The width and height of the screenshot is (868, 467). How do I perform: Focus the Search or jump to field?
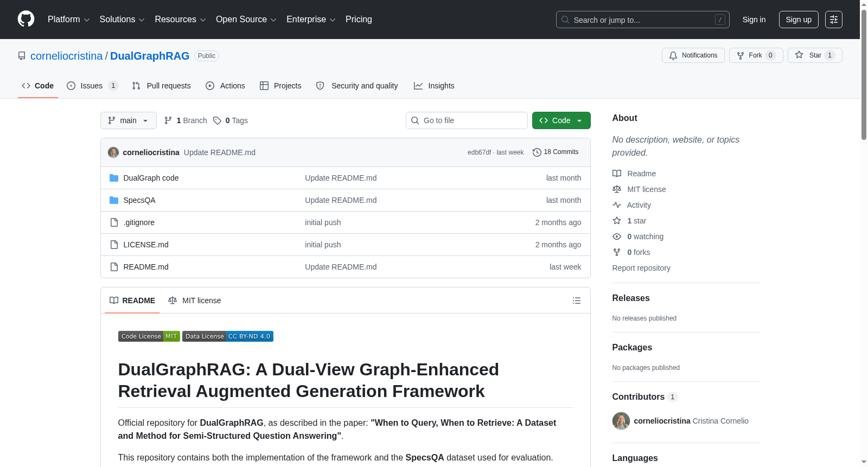[643, 20]
